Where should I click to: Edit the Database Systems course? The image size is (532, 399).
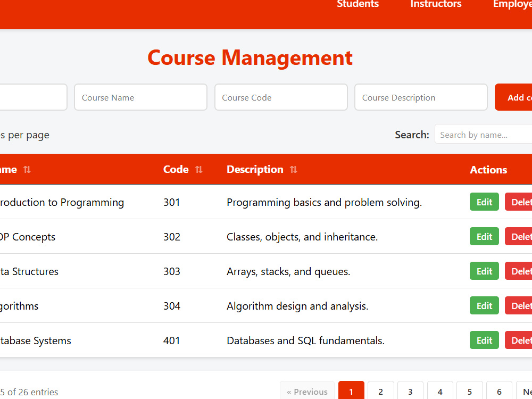484,340
